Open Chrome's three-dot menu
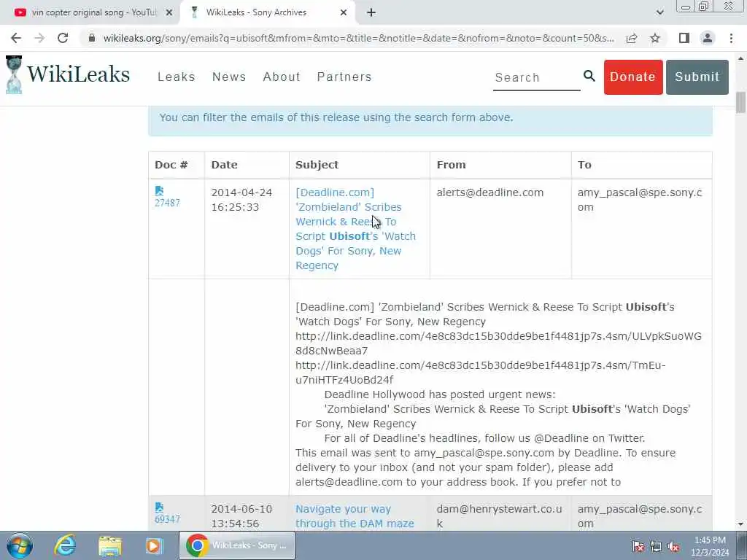Viewport: 747px width, 560px height. point(731,38)
